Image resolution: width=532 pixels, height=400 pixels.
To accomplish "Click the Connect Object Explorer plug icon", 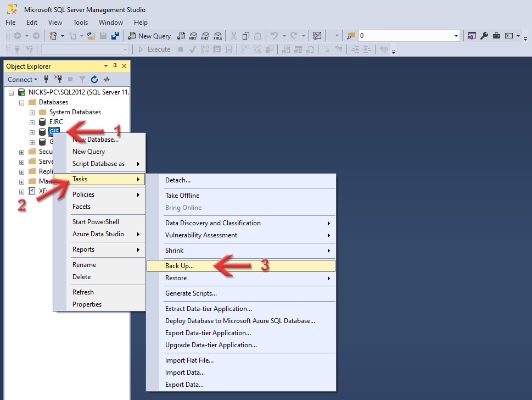I will [x=46, y=80].
